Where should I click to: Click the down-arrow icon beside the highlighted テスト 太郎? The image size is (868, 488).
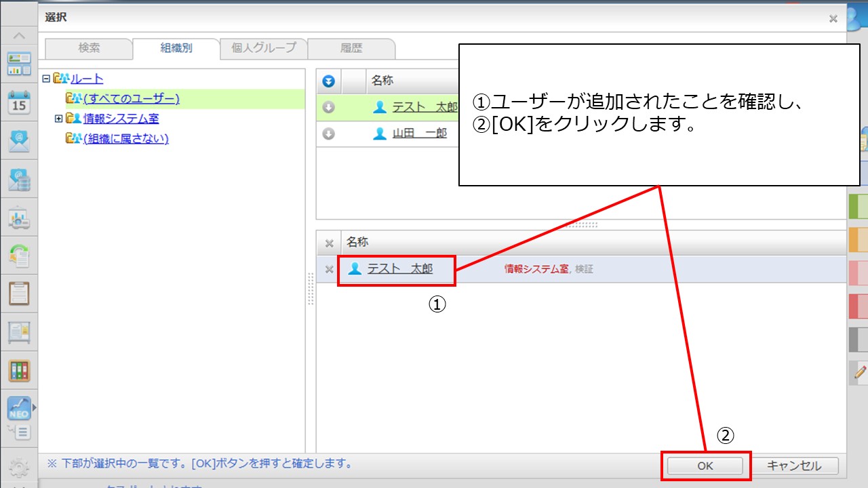329,107
